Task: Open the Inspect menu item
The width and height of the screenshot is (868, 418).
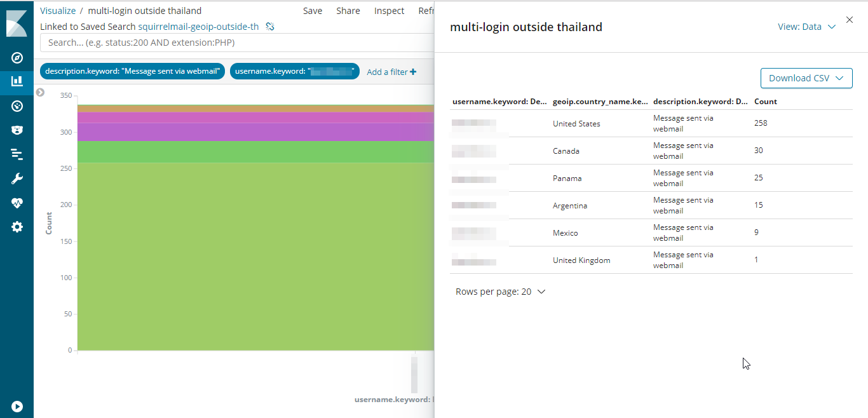Action: [389, 11]
